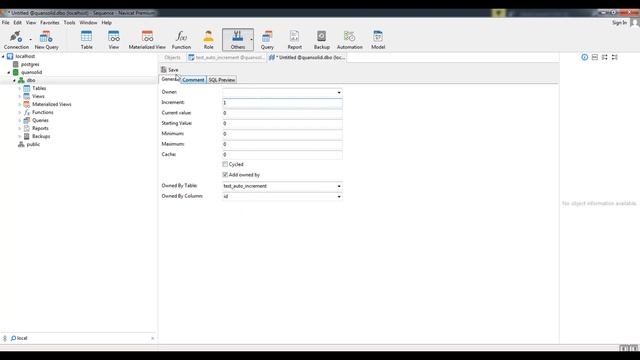Switch to the test_auto_increment tab
Viewport: 640px width, 360px height.
(x=227, y=58)
